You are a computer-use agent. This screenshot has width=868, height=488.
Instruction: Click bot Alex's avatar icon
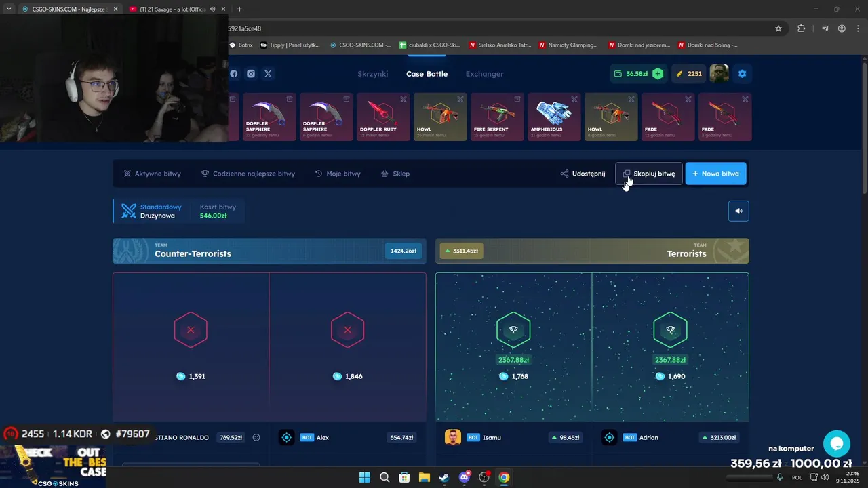[287, 438]
